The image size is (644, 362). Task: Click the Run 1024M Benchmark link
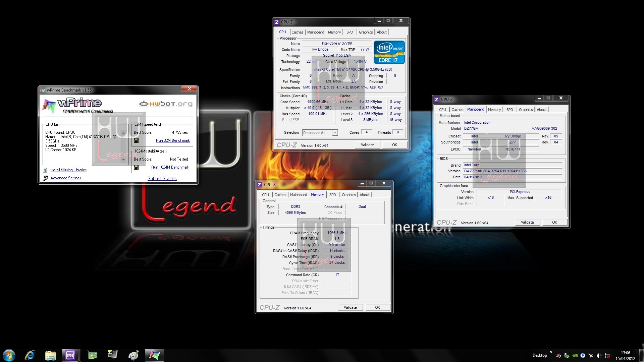click(x=170, y=167)
